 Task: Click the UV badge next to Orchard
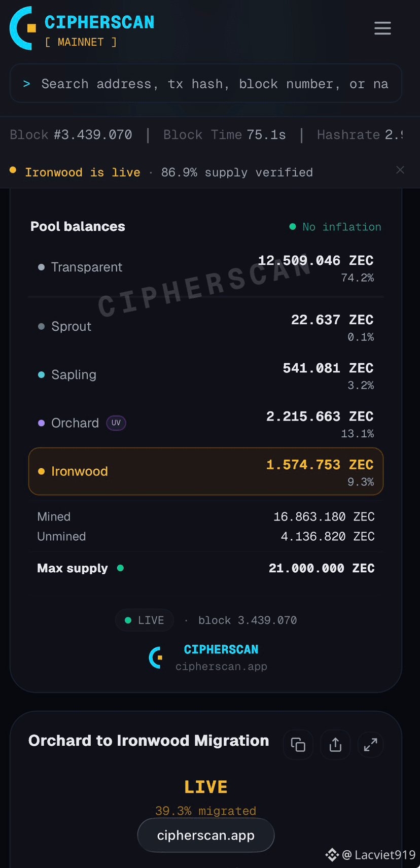[116, 423]
